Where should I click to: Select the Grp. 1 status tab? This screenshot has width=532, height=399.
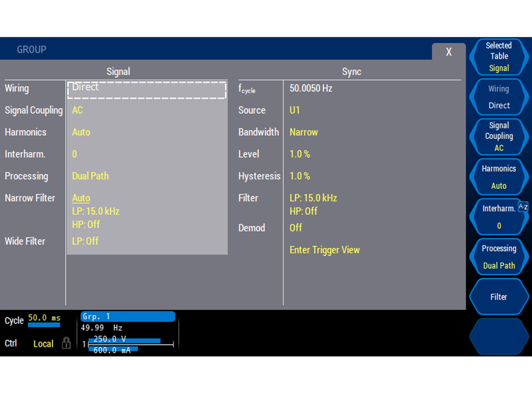pyautogui.click(x=128, y=317)
